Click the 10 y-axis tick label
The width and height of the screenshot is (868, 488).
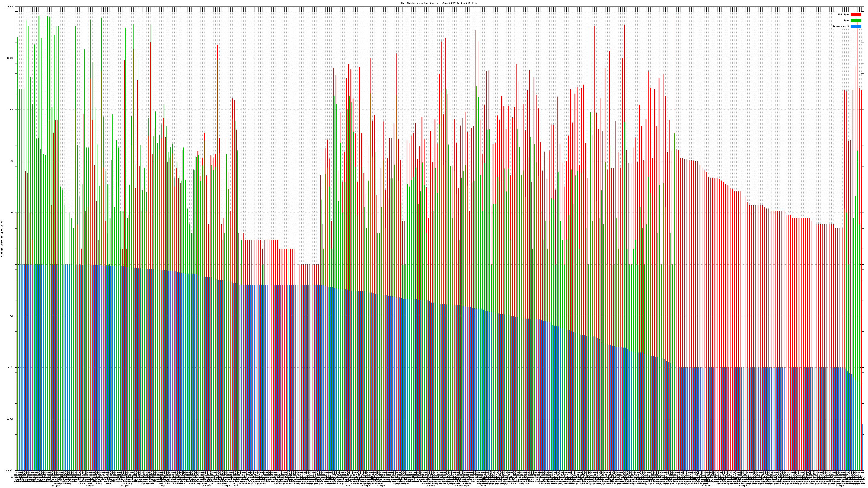coord(12,213)
